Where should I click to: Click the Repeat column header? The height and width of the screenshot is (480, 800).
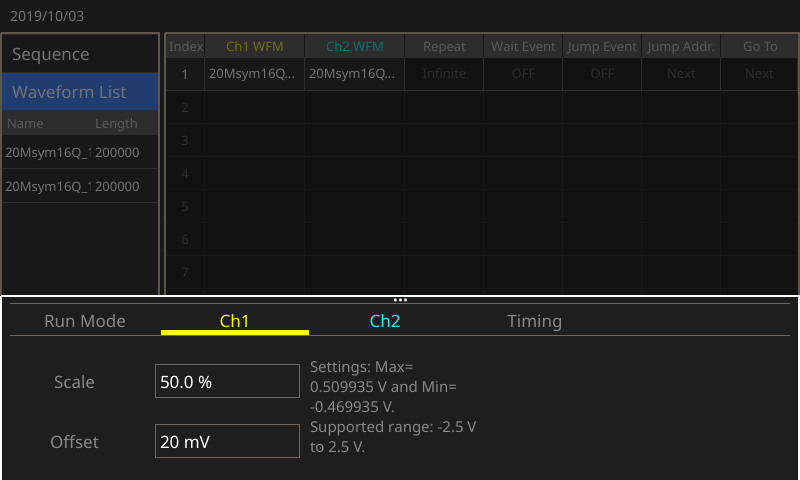click(x=444, y=46)
